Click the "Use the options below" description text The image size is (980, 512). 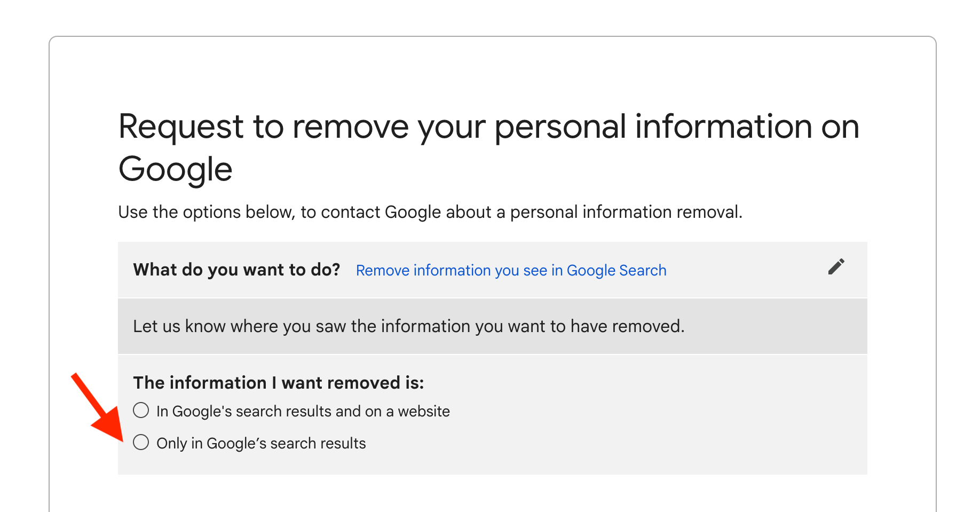coord(430,212)
